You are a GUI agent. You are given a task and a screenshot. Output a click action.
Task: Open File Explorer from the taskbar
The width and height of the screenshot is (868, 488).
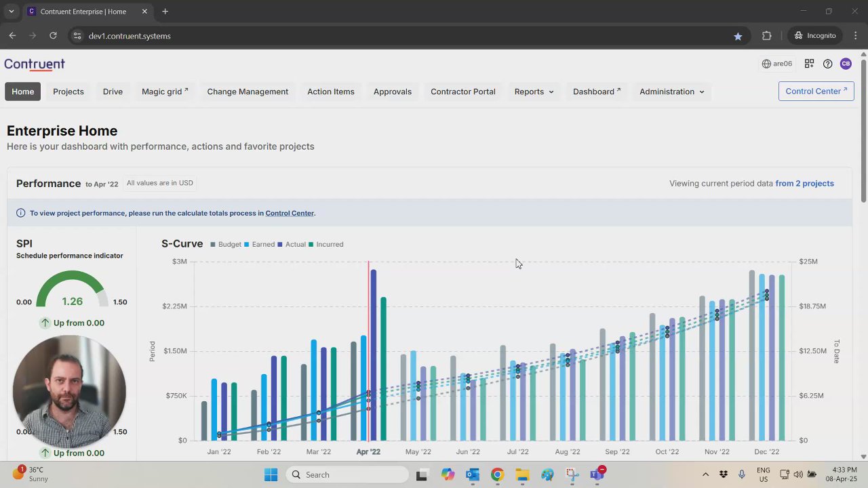coord(522,474)
